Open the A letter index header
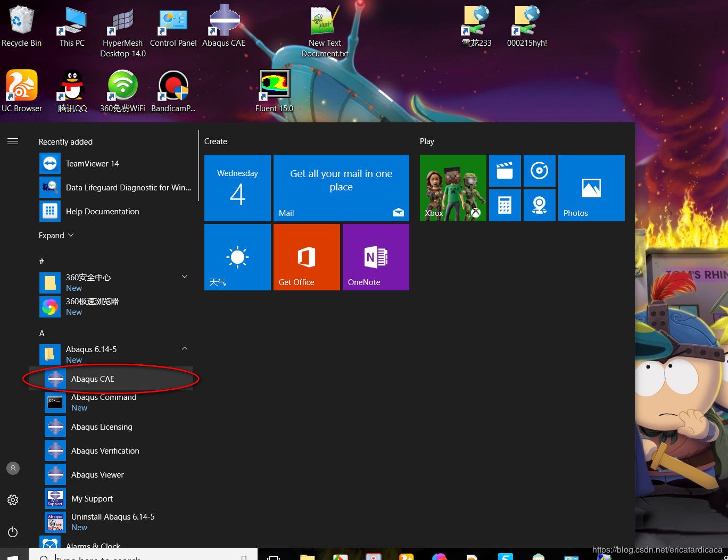 (42, 333)
